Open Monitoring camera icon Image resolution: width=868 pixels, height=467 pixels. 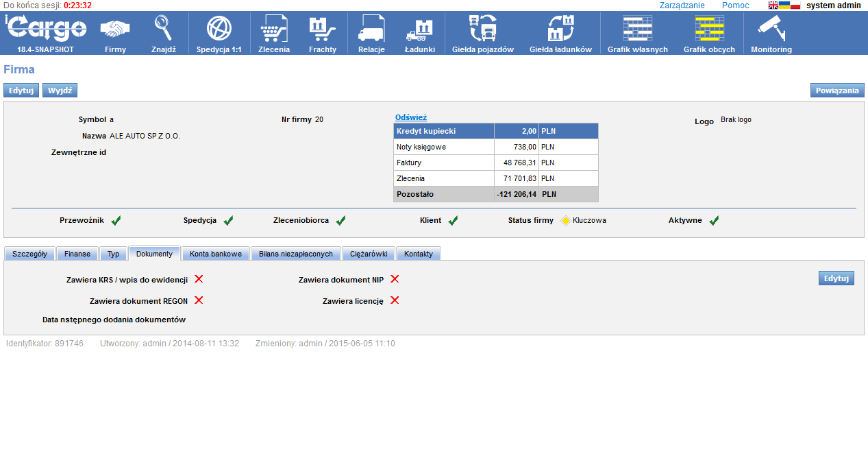(x=771, y=29)
